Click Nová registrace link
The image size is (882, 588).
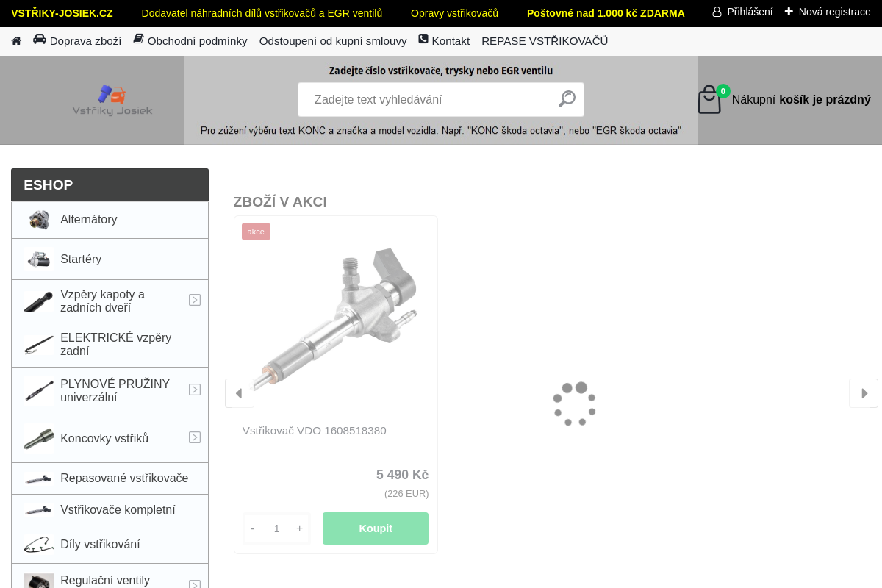click(835, 12)
